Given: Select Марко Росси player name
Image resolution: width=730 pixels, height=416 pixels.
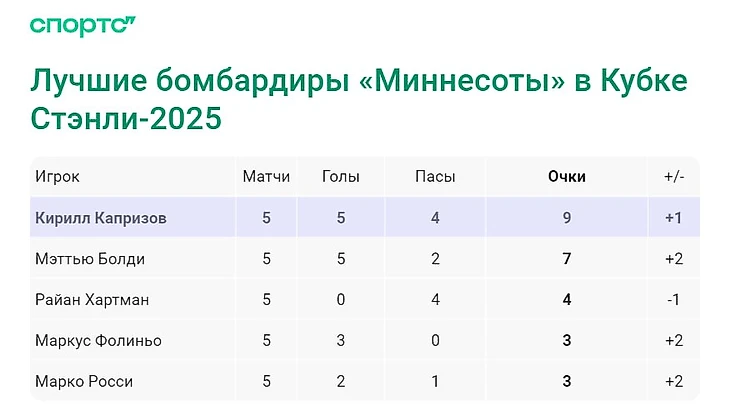Looking at the screenshot, I should click(84, 382).
